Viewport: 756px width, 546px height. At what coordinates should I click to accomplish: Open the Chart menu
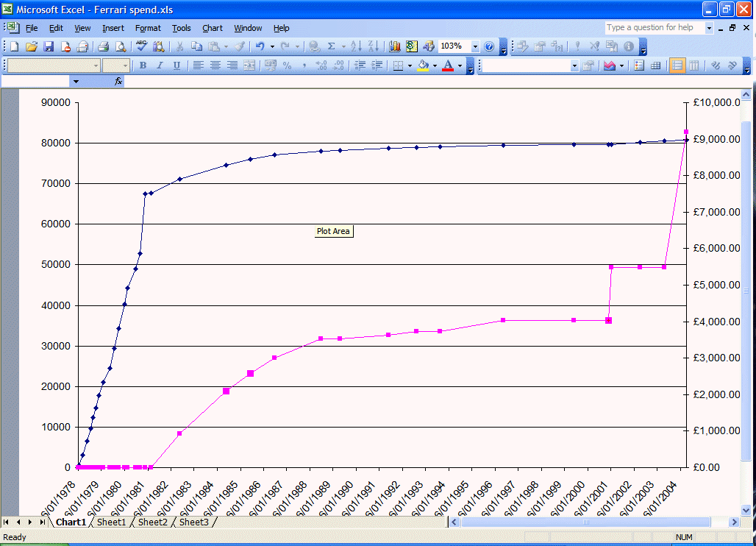pyautogui.click(x=213, y=28)
